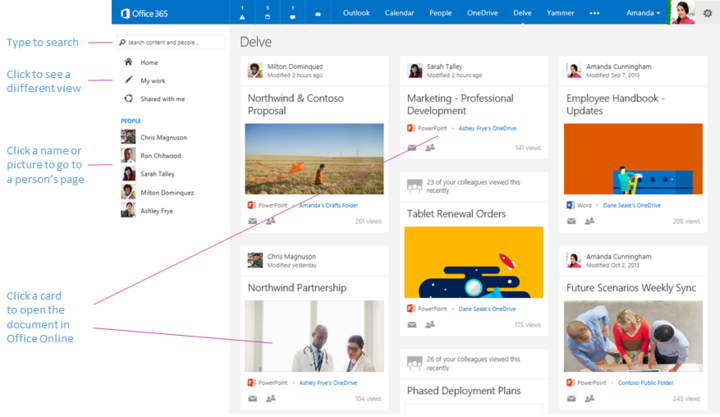Switch to the Outlook tab

pyautogui.click(x=356, y=14)
